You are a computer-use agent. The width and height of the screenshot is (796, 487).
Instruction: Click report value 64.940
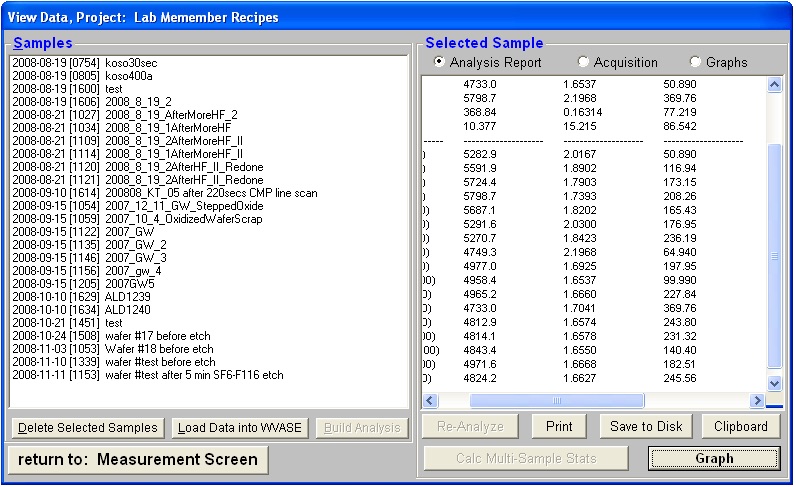[x=680, y=252]
